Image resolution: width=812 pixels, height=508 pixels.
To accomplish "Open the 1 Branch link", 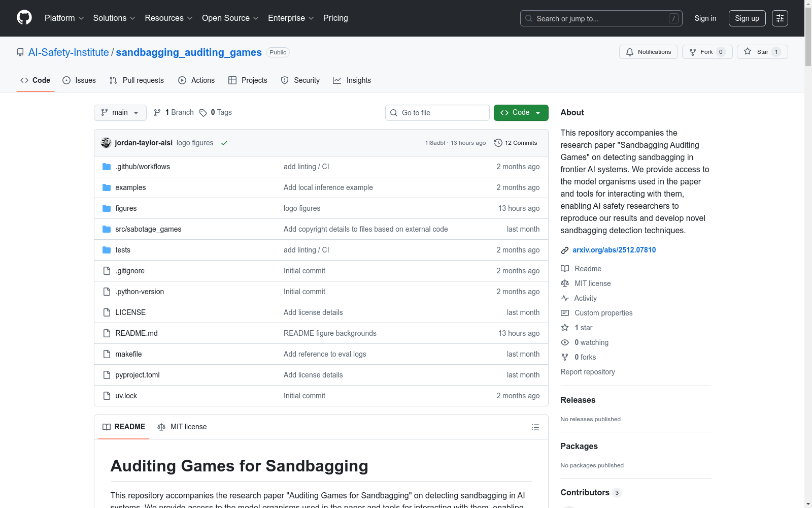I will pos(174,113).
